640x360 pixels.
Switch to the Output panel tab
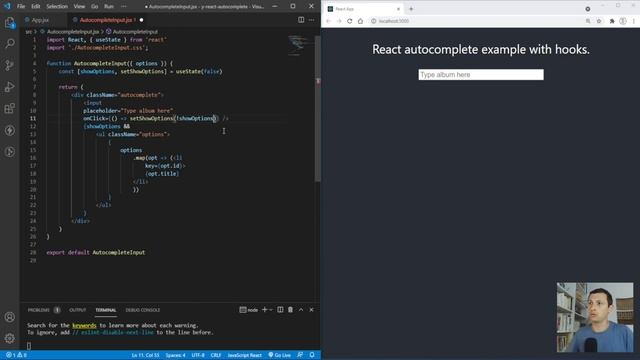pyautogui.click(x=78, y=310)
